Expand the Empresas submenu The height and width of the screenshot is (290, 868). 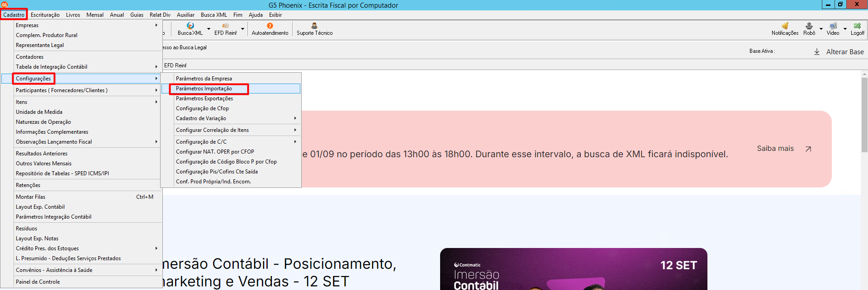point(157,25)
